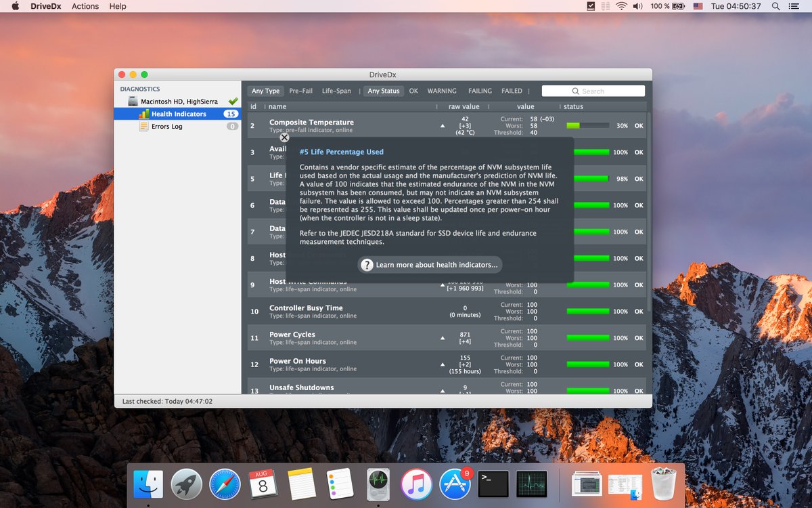This screenshot has width=812, height=508.
Task: Open Calendar from the Dock
Action: point(263,484)
